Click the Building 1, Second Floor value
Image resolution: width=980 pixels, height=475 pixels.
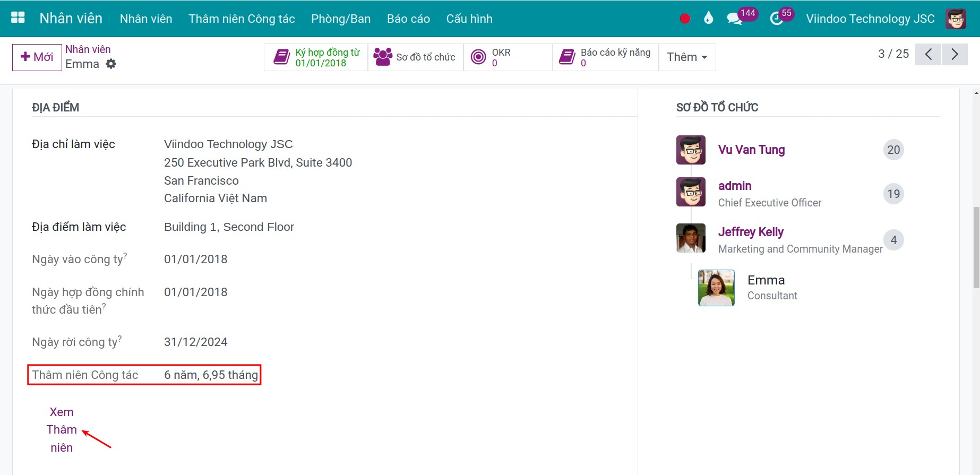coord(229,227)
